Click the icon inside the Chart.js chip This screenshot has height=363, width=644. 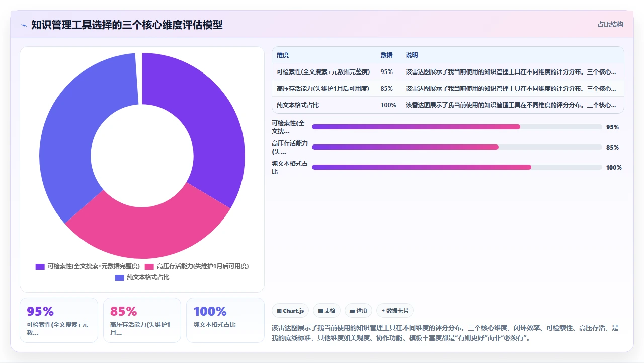(279, 311)
